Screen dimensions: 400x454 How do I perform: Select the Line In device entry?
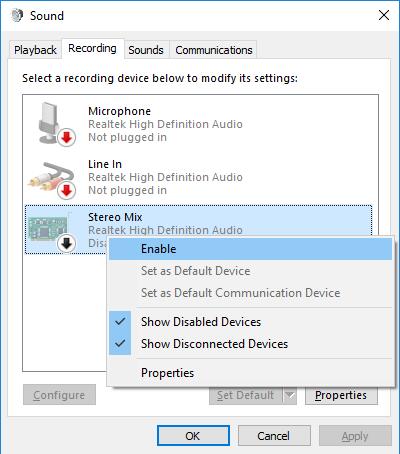pos(199,177)
